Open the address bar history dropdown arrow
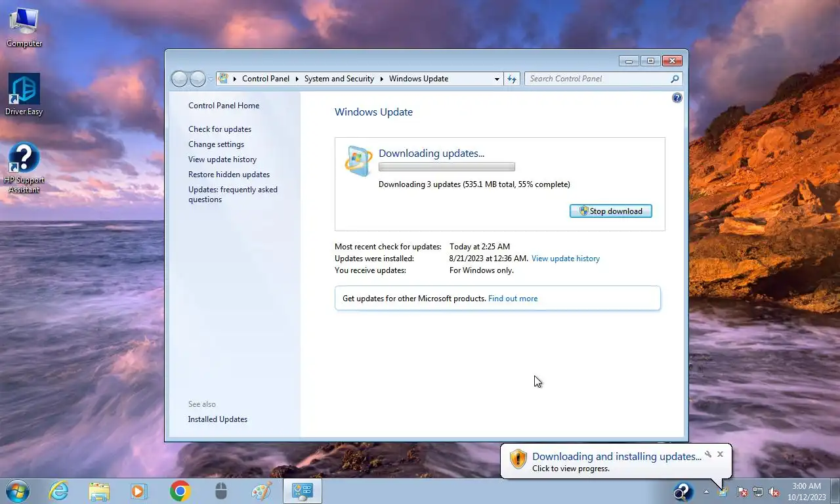 pyautogui.click(x=497, y=79)
